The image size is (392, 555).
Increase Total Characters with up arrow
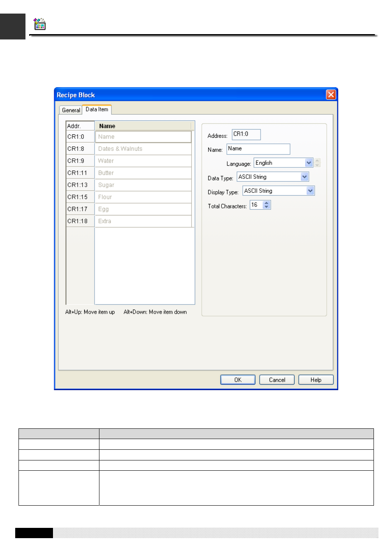tap(267, 203)
